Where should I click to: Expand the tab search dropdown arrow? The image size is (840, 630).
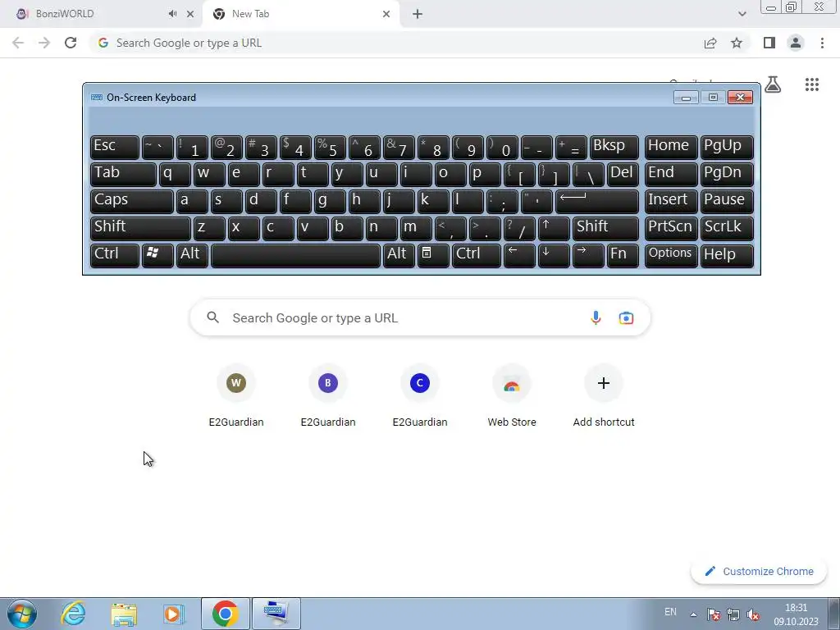(x=742, y=14)
